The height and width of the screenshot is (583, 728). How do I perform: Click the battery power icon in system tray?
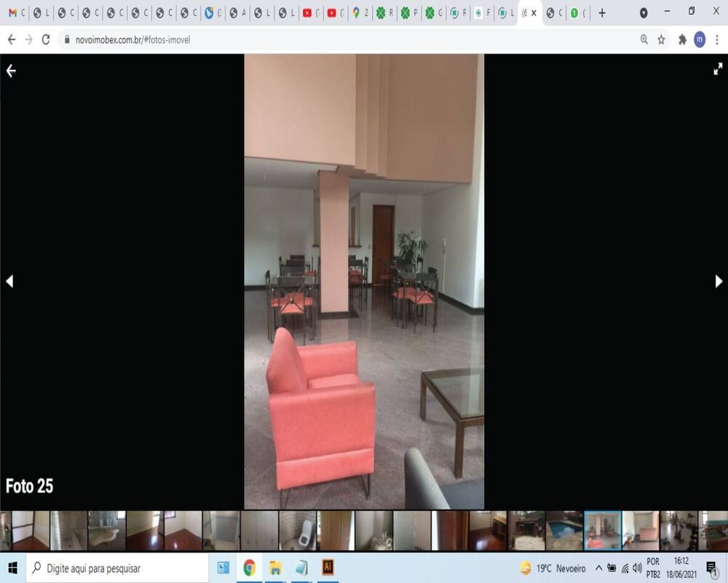pyautogui.click(x=612, y=568)
